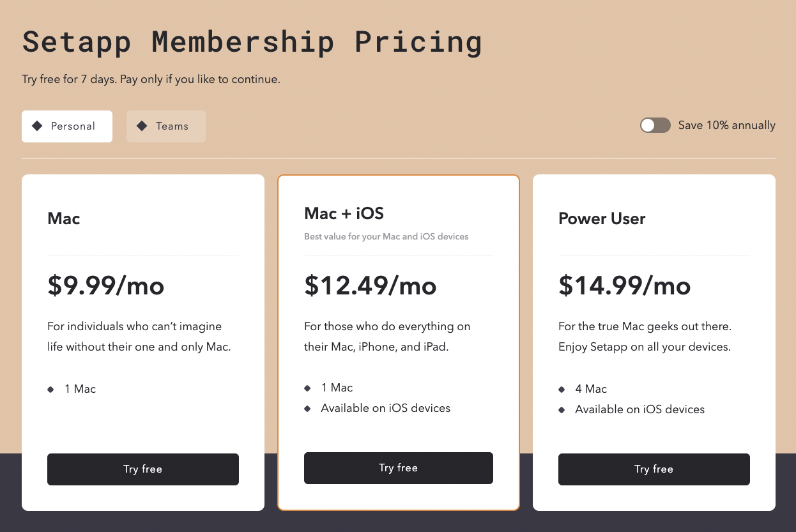The height and width of the screenshot is (532, 796).
Task: Click the Save 10% annually label
Action: (x=726, y=125)
